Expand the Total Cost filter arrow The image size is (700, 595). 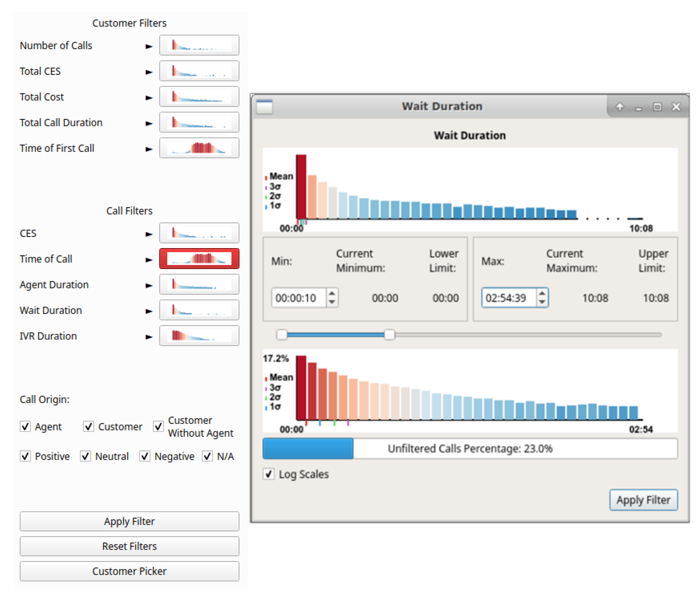[x=149, y=98]
